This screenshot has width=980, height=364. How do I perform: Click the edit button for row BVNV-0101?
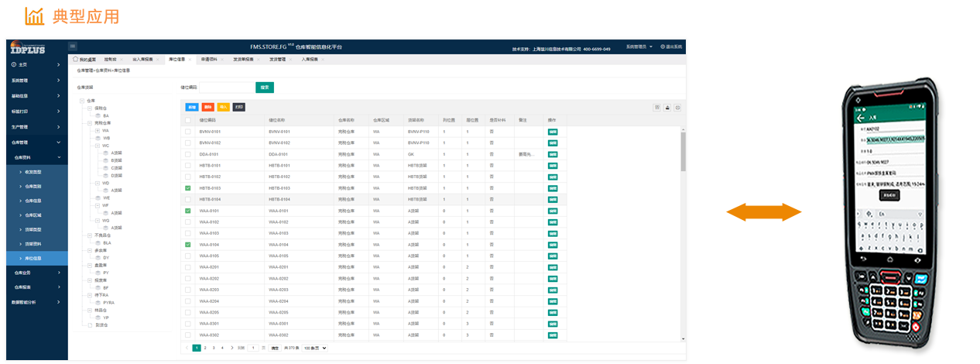click(553, 132)
